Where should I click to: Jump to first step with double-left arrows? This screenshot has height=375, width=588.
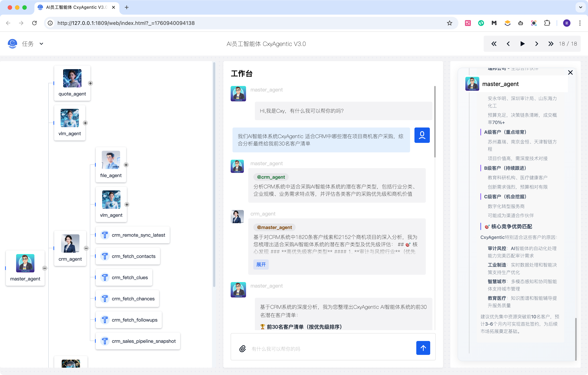pyautogui.click(x=494, y=44)
